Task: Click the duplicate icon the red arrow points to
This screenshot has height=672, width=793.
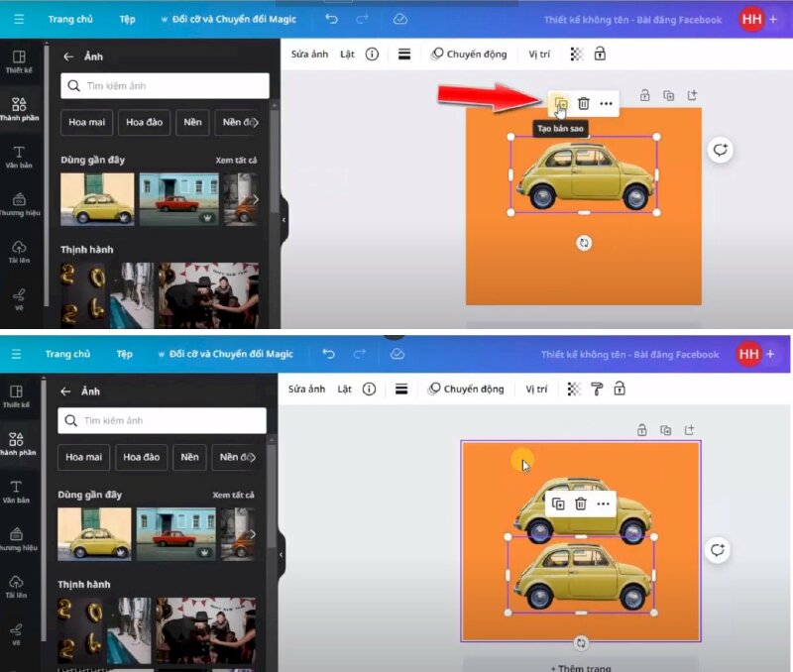Action: [560, 103]
